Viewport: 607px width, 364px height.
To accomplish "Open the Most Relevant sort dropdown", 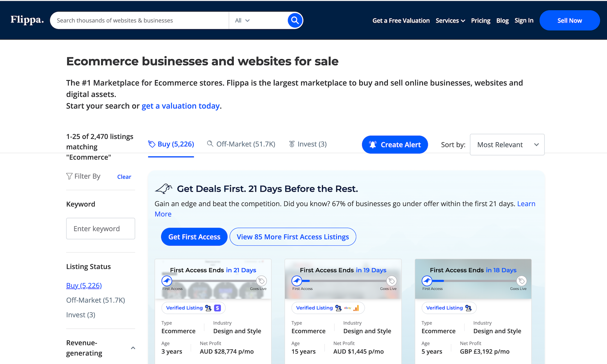I will coord(507,145).
